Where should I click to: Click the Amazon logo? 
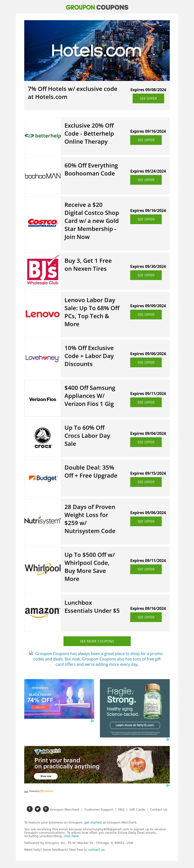pyautogui.click(x=43, y=613)
